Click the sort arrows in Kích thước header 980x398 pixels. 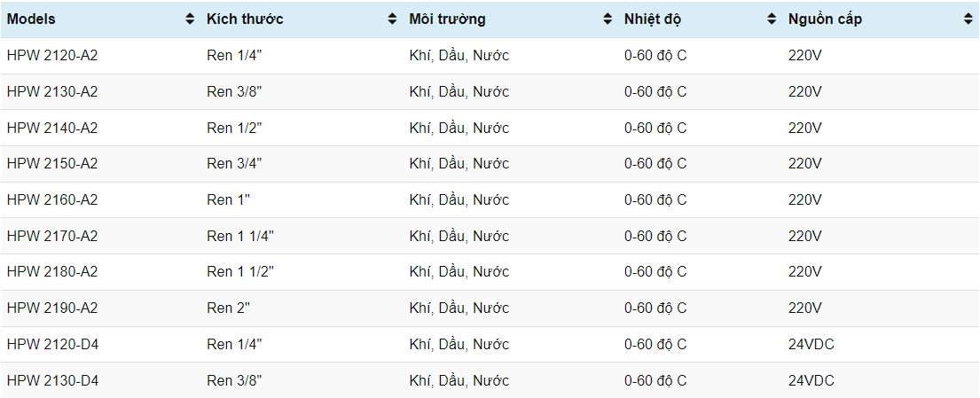(392, 20)
